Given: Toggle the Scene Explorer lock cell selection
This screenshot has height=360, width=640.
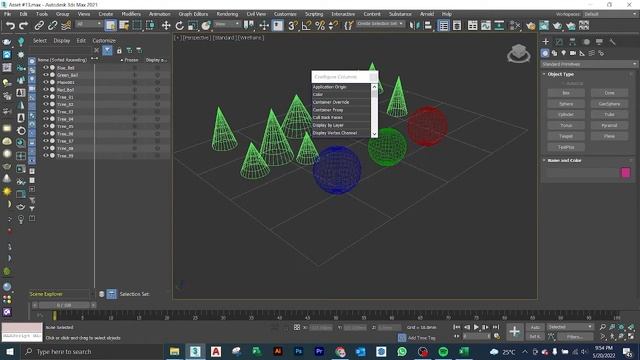Looking at the screenshot, I should (119, 51).
